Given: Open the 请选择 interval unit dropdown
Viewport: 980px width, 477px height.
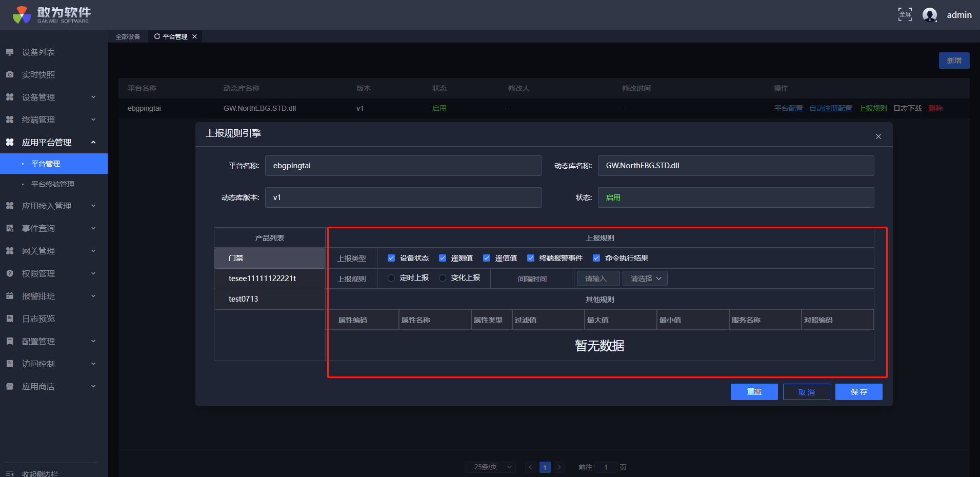Looking at the screenshot, I should pos(645,279).
